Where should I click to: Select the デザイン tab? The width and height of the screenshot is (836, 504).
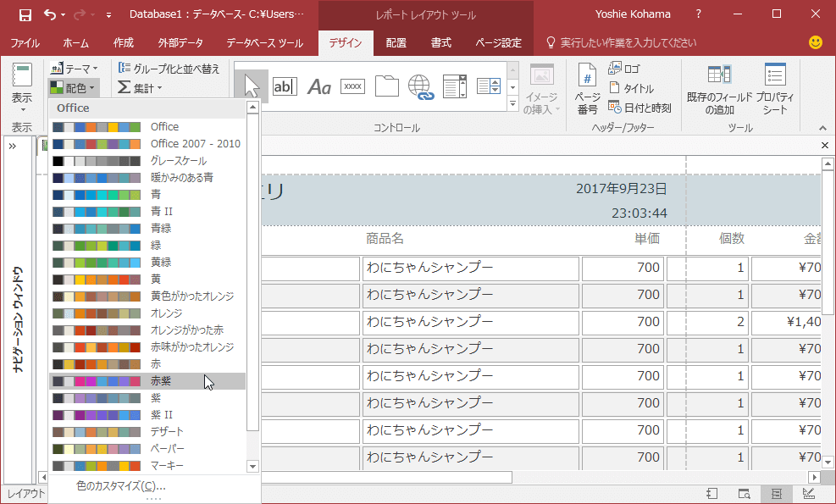click(345, 42)
